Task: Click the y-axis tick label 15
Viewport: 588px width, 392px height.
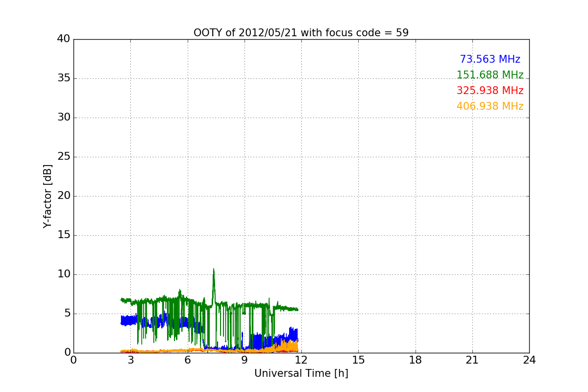Action: click(64, 235)
